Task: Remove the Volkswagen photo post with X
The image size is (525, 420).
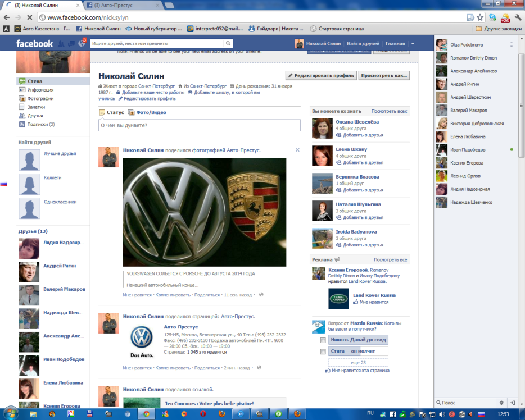Action: click(x=297, y=150)
